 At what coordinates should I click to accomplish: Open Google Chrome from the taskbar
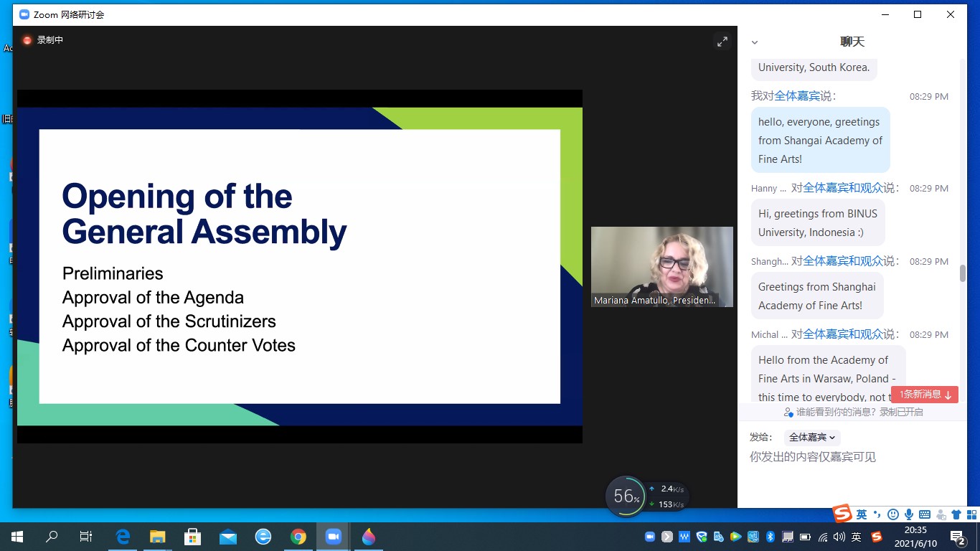click(298, 537)
